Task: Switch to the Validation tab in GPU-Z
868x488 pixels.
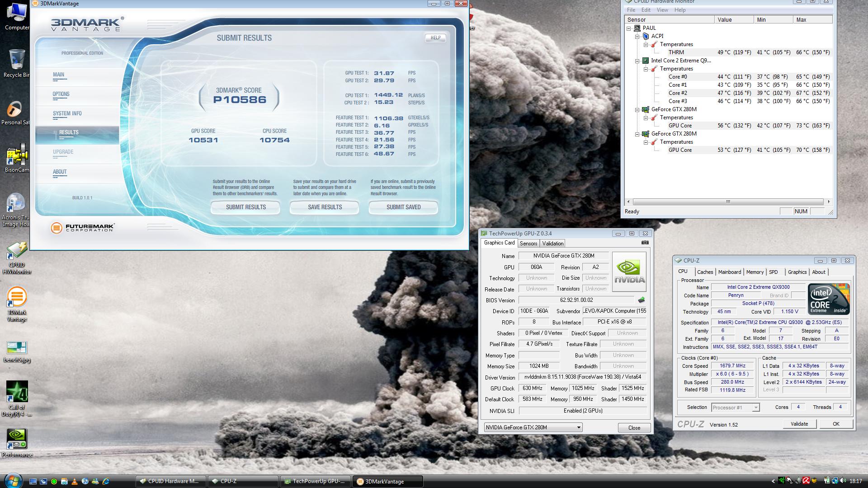Action: click(x=552, y=244)
